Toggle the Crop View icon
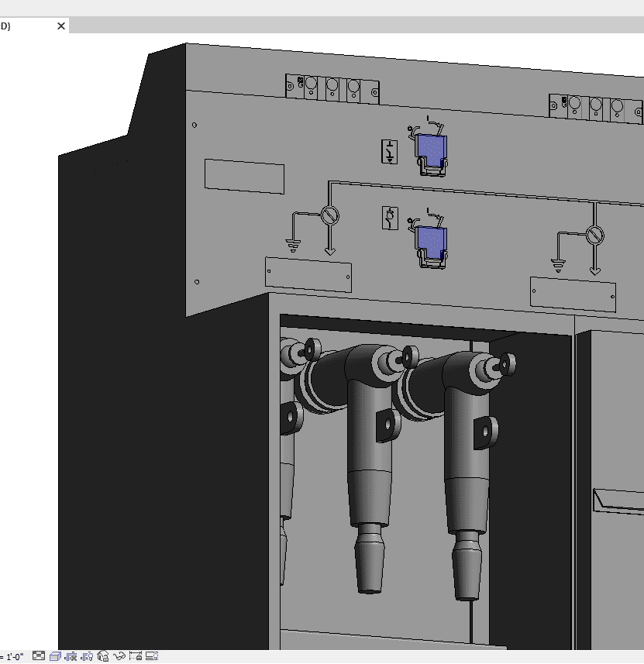This screenshot has width=644, height=664. (71, 656)
